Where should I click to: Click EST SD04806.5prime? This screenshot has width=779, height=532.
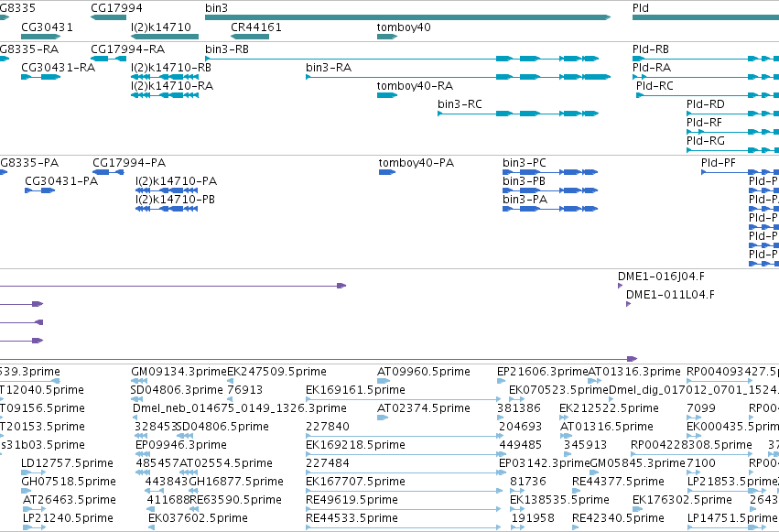pos(185,436)
